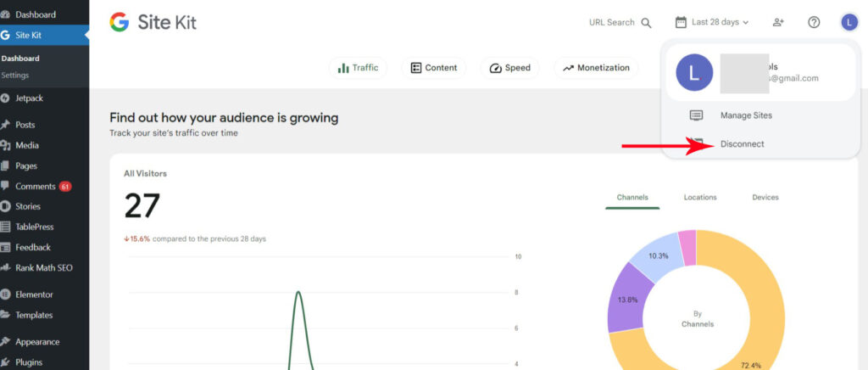Click the URL Search field

(620, 22)
